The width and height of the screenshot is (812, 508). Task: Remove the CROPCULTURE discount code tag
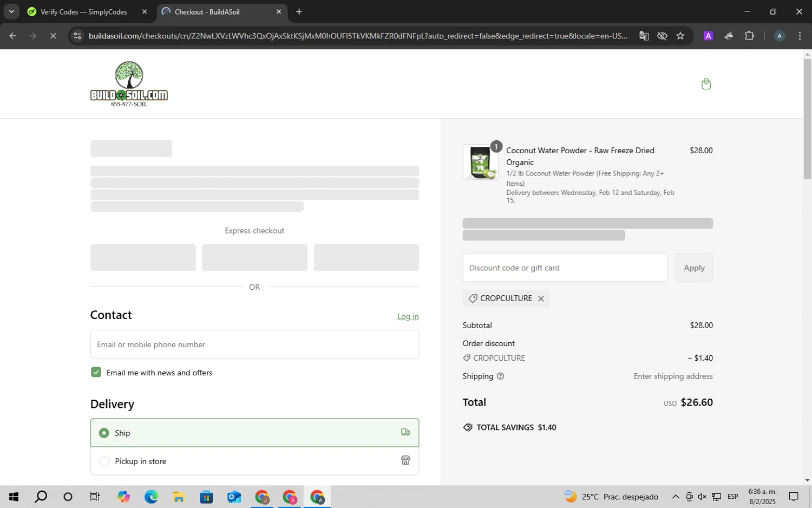coord(541,298)
